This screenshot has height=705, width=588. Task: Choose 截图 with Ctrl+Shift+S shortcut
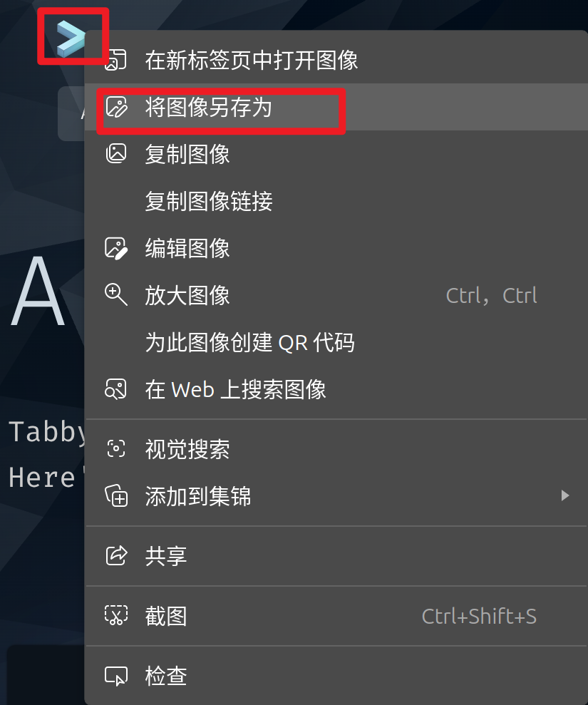(x=336, y=616)
